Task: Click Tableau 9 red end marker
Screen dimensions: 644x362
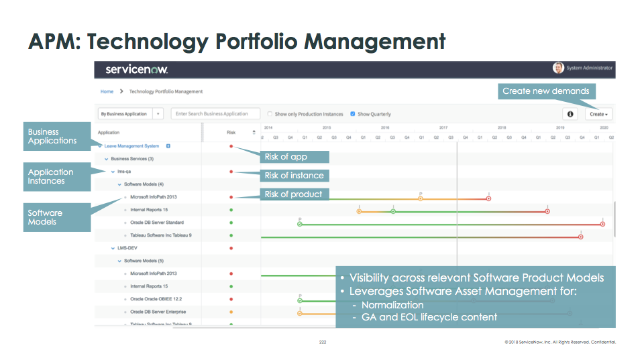Action: [x=581, y=237]
